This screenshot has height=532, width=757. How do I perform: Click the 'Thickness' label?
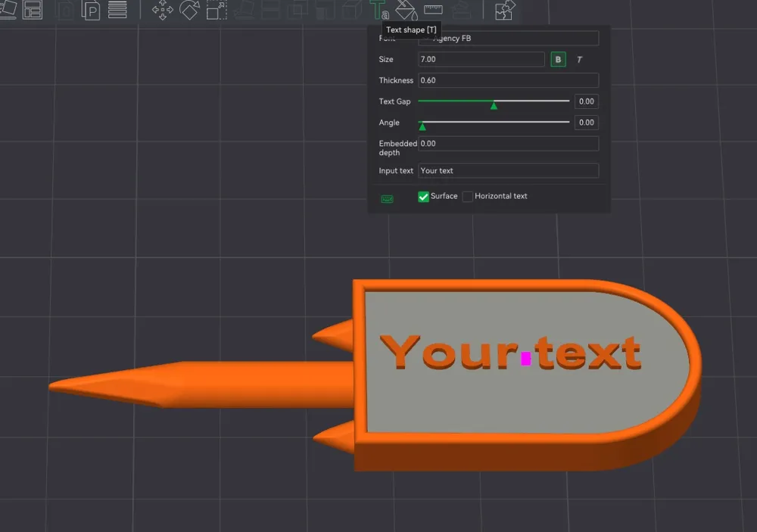click(396, 80)
